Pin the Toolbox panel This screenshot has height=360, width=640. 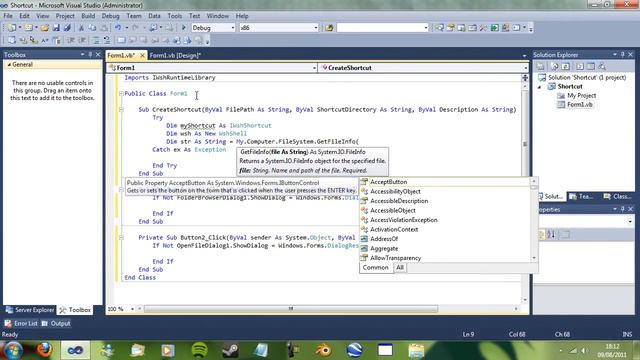pyautogui.click(x=90, y=54)
